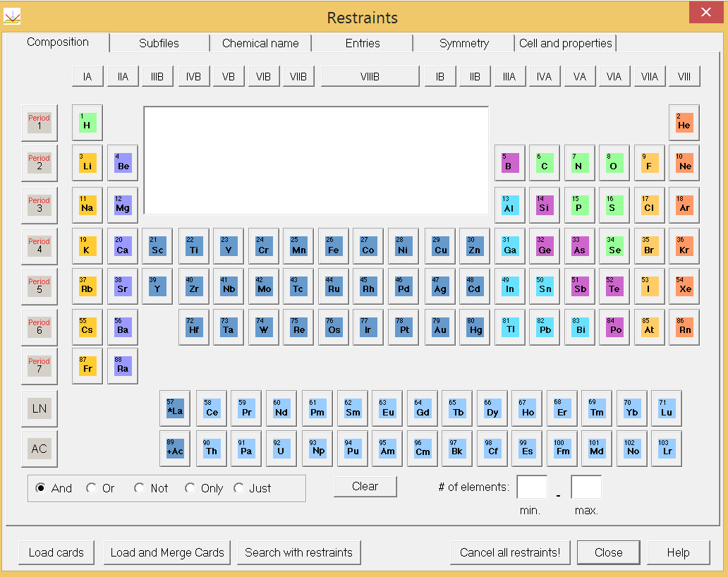
Task: Select the Helium element tile
Action: [x=684, y=123]
